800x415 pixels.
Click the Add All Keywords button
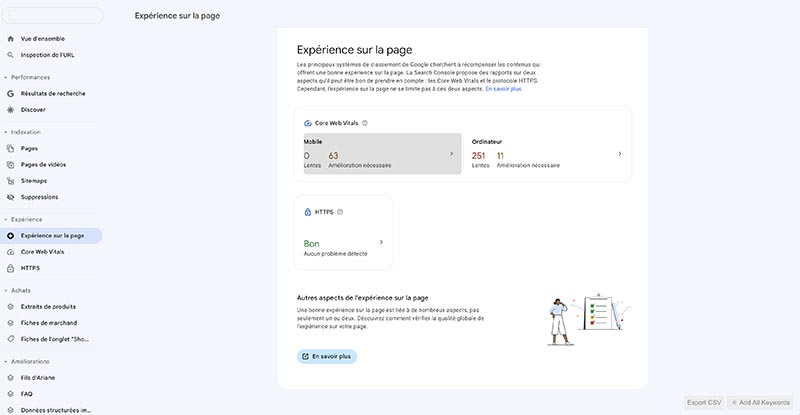(x=761, y=402)
